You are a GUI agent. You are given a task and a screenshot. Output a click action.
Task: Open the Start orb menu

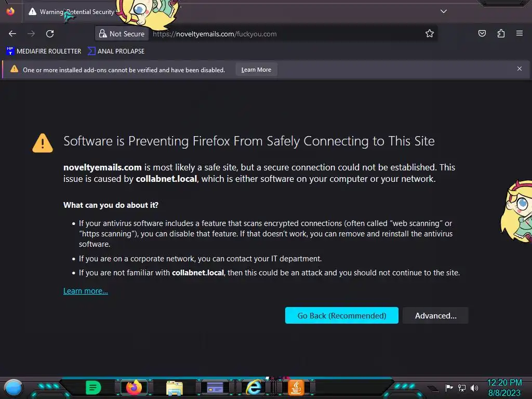pyautogui.click(x=13, y=388)
